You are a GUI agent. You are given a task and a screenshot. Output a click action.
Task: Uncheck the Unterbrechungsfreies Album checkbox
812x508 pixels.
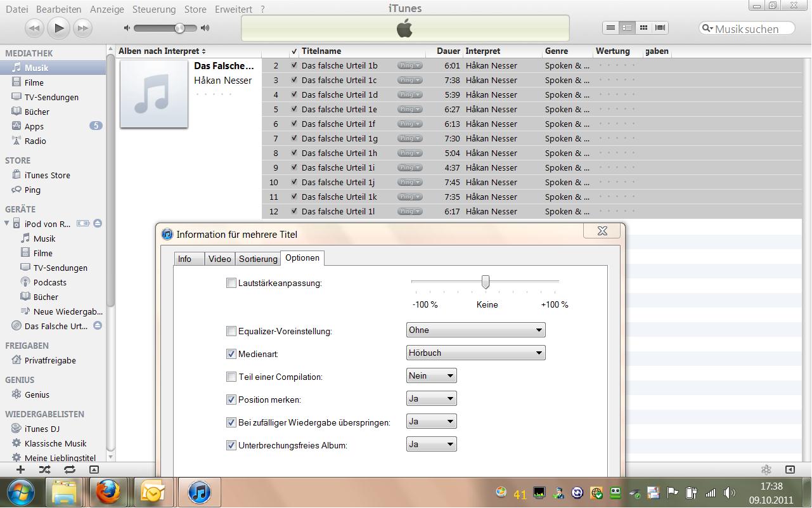point(231,445)
